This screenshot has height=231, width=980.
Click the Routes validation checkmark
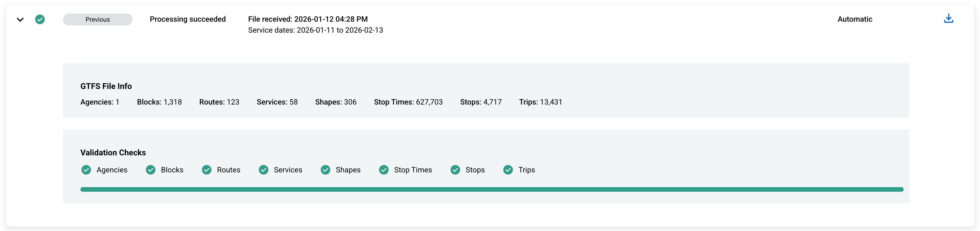pos(207,170)
